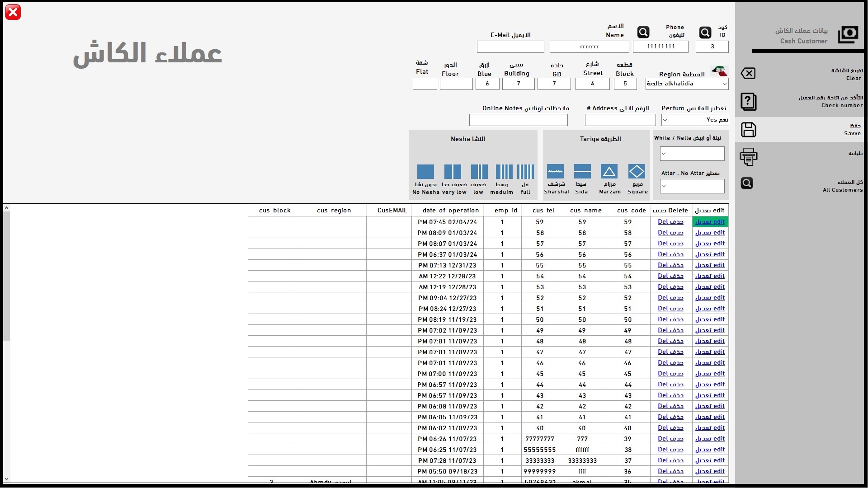Click edit link for customer code 39
The width and height of the screenshot is (868, 488).
(710, 439)
